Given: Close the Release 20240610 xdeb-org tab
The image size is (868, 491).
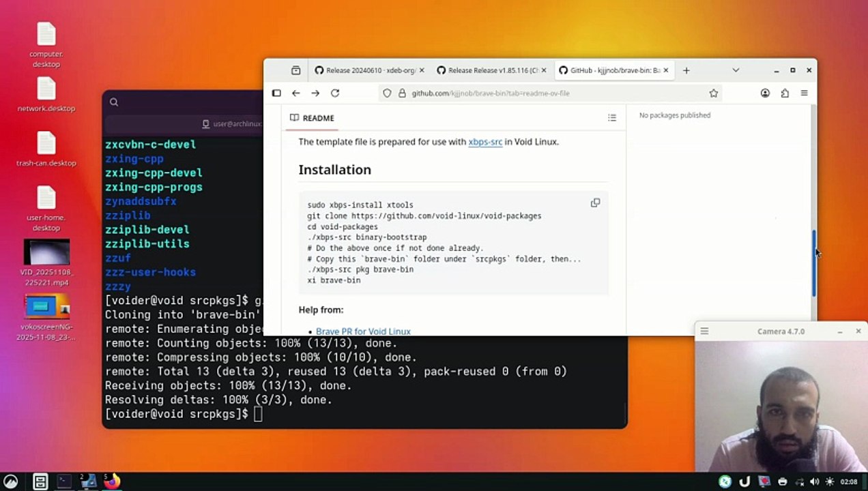Looking at the screenshot, I should [x=422, y=70].
